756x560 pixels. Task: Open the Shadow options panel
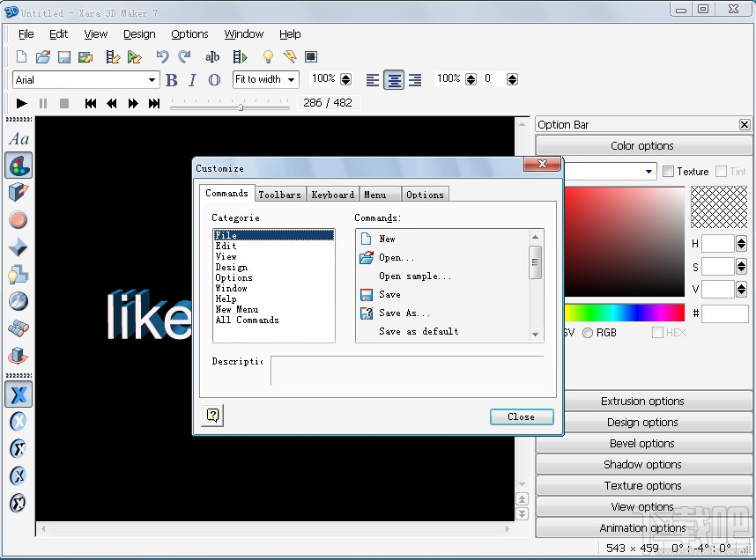(x=643, y=464)
